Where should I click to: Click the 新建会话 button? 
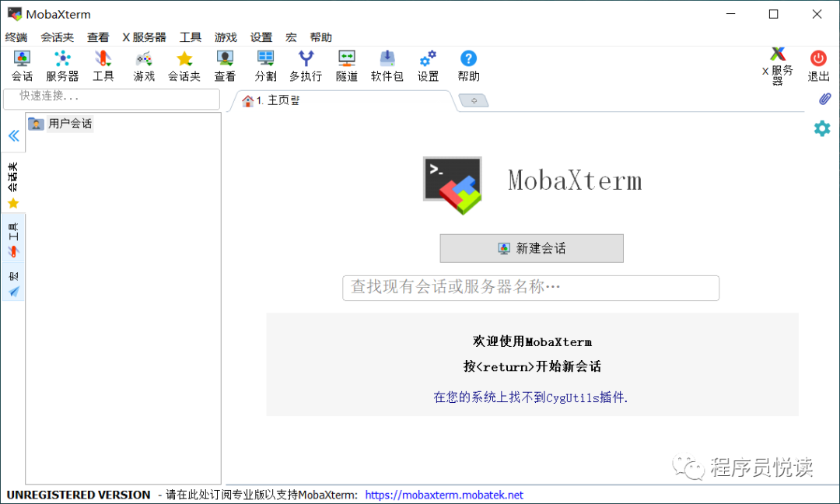tap(531, 248)
